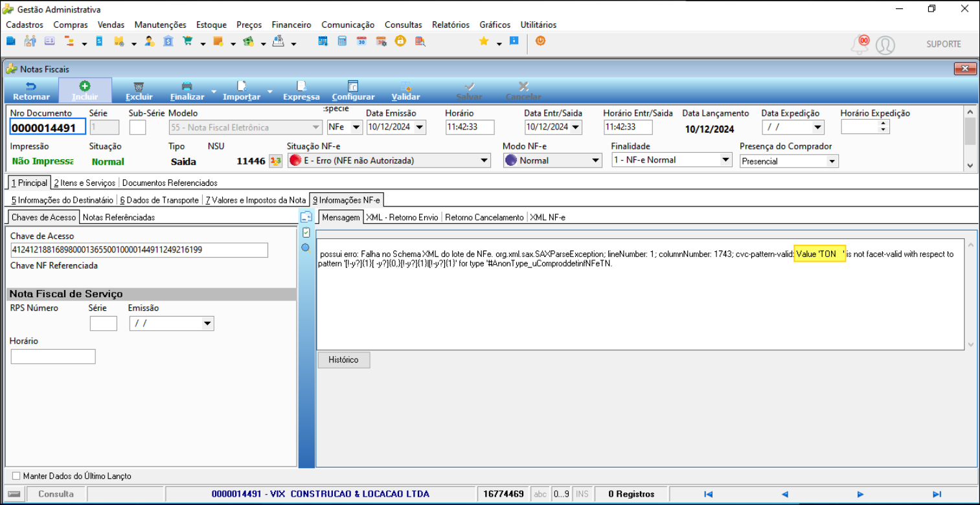Go to the last record navigation arrow
This screenshot has width=980, height=505.
point(937,494)
